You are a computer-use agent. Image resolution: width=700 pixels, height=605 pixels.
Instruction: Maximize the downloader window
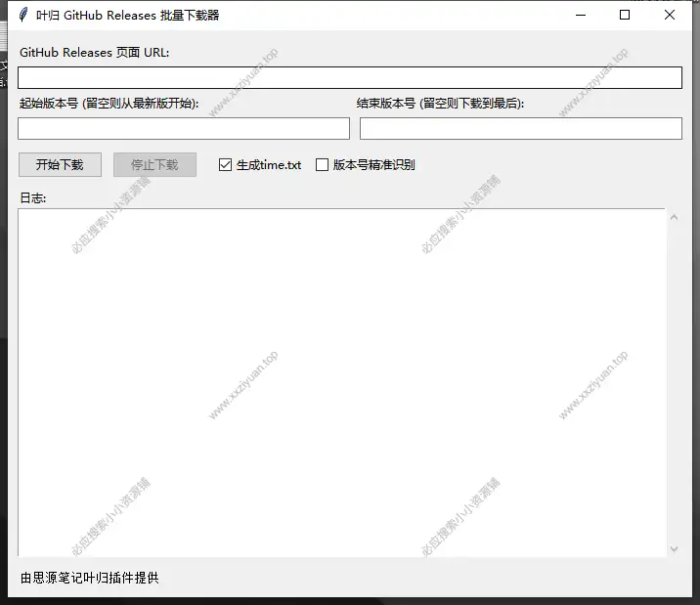pos(626,15)
